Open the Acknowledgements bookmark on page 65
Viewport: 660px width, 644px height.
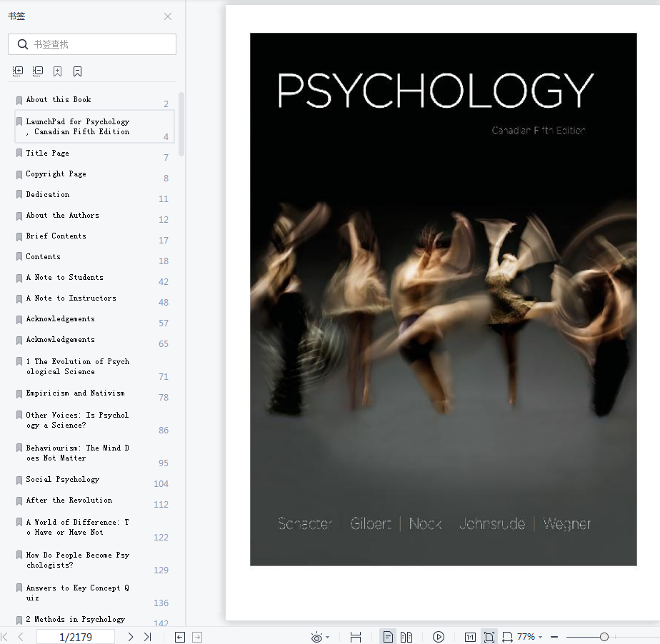coord(61,339)
